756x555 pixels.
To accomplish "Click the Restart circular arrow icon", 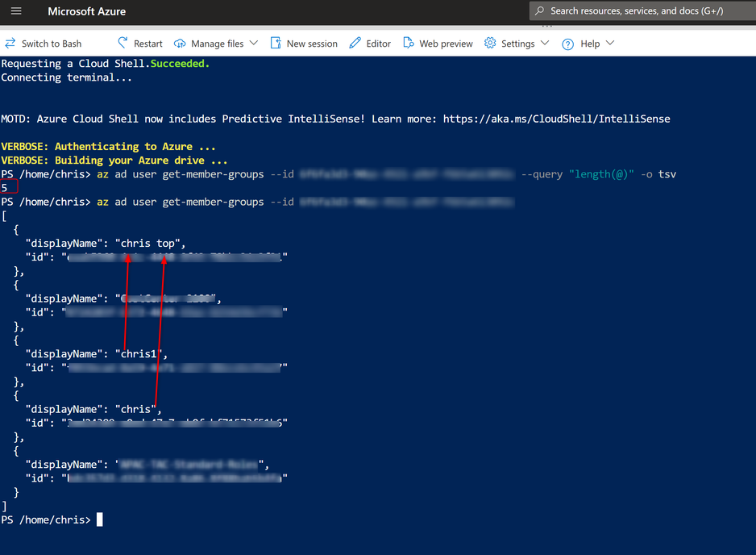I will point(123,43).
